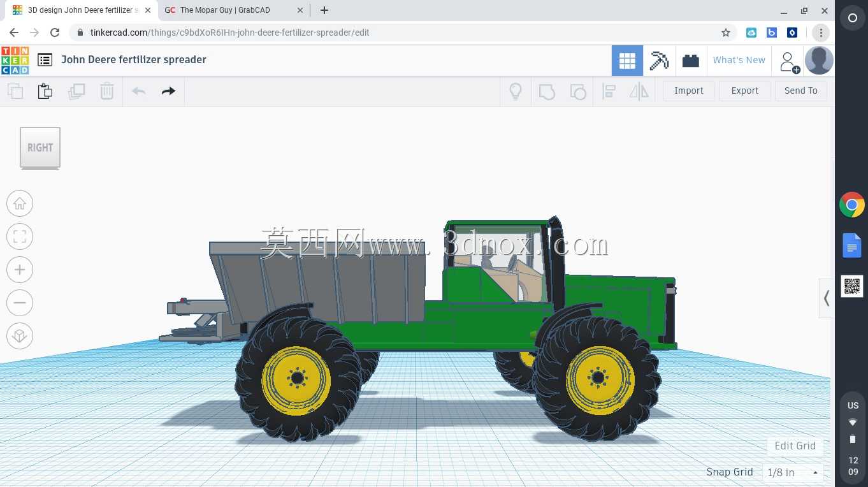
Task: Open the Snap Grid 1/8 in dropdown
Action: 793,472
